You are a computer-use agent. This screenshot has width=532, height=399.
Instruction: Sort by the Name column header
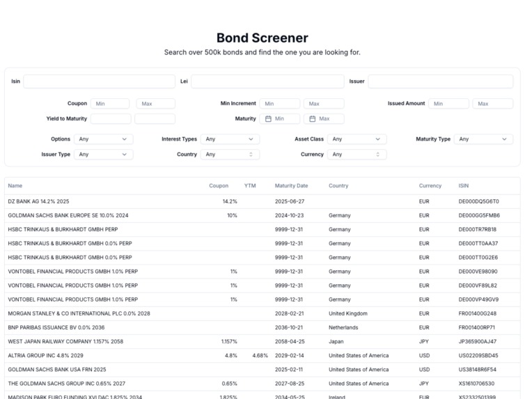(15, 186)
